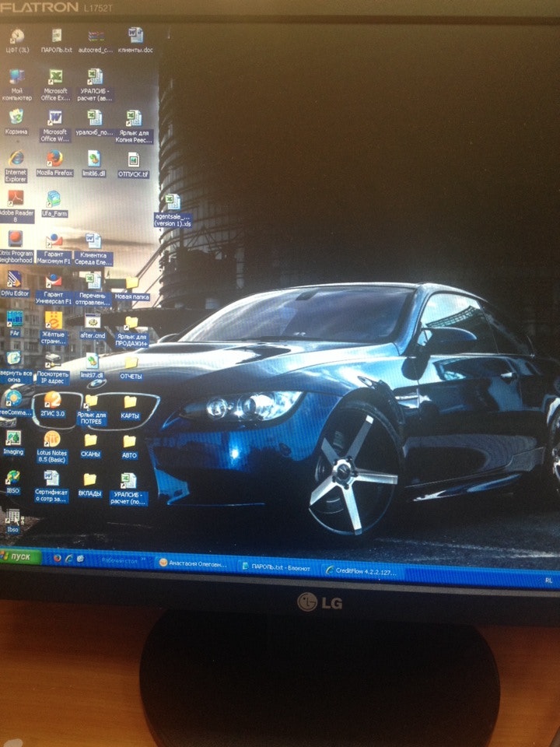Select the limitl7.dll file icon
560x747 pixels.
(x=92, y=366)
